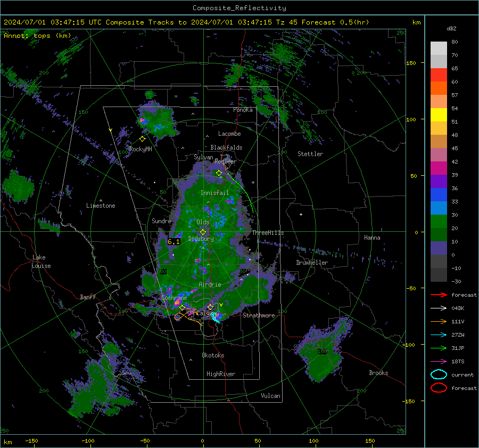Click the HighRiver label
Viewport: 479px width, 448px height.
click(221, 374)
